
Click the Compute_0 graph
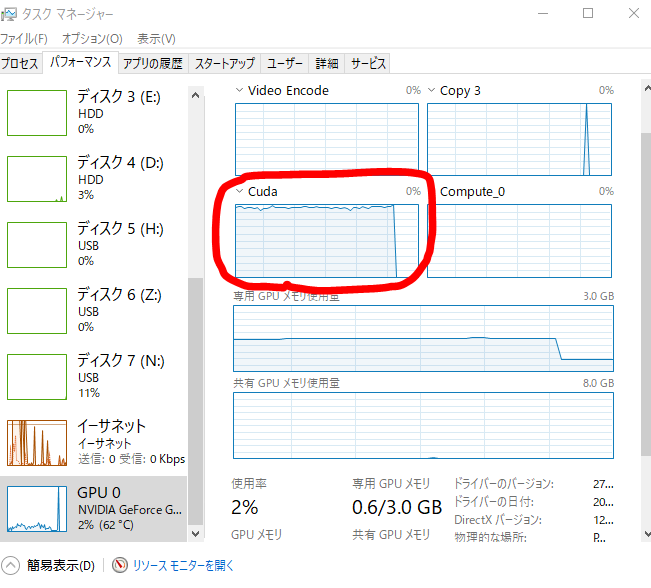pyautogui.click(x=519, y=241)
